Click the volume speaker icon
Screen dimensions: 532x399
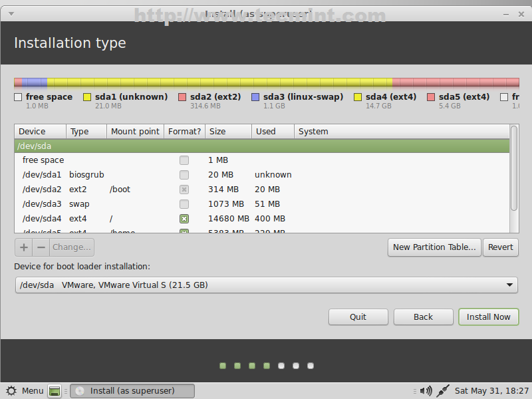tap(426, 391)
